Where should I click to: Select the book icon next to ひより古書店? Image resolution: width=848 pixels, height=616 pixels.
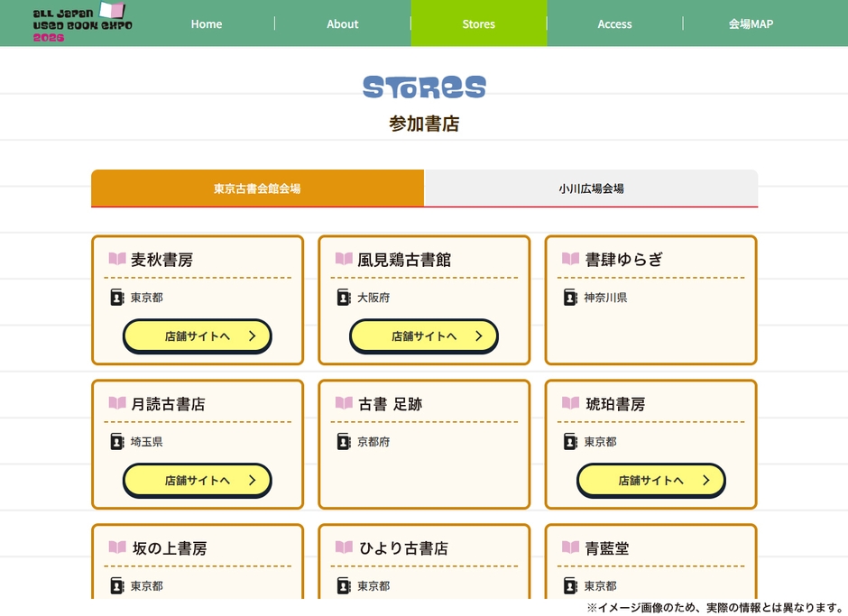click(344, 547)
